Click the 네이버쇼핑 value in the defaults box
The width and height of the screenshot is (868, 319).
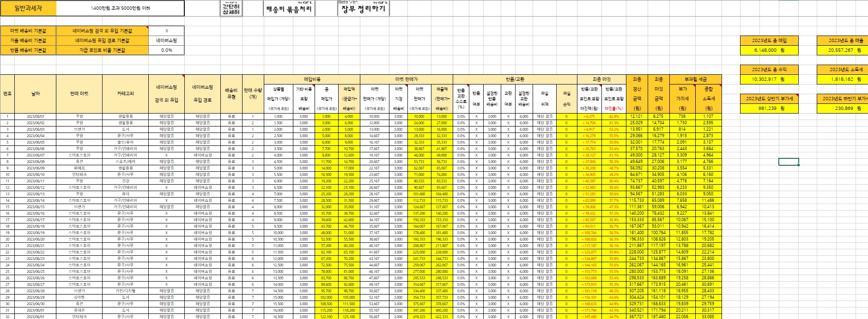point(167,41)
